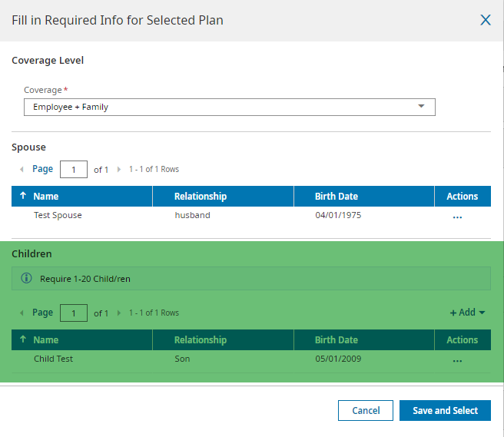Click the info icon in Children notice
The width and height of the screenshot is (504, 437).
27,278
